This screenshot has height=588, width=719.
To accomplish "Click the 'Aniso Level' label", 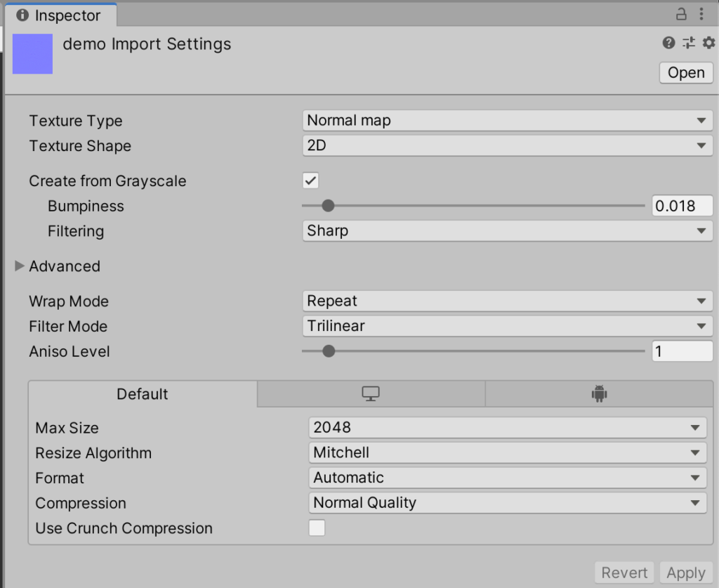I will pos(70,352).
